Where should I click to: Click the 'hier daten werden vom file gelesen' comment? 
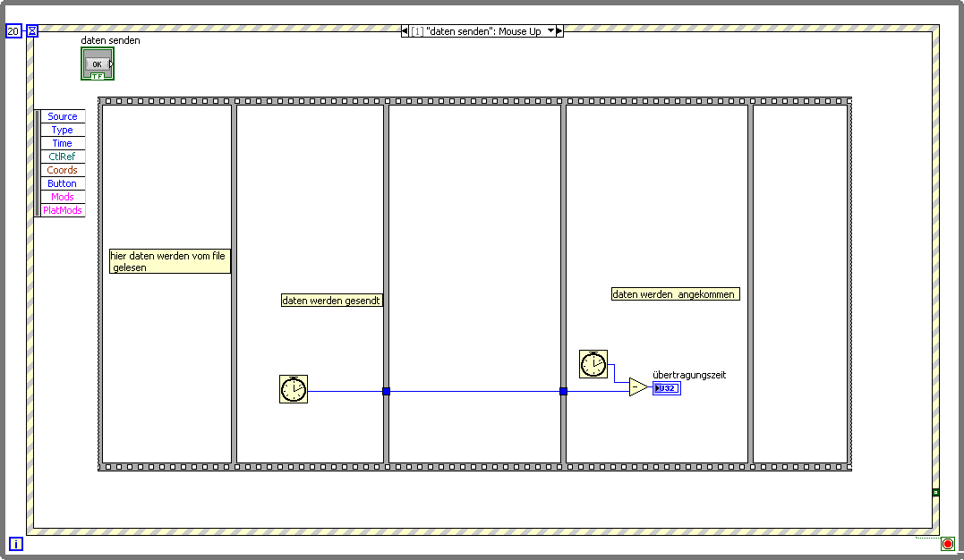[x=170, y=261]
